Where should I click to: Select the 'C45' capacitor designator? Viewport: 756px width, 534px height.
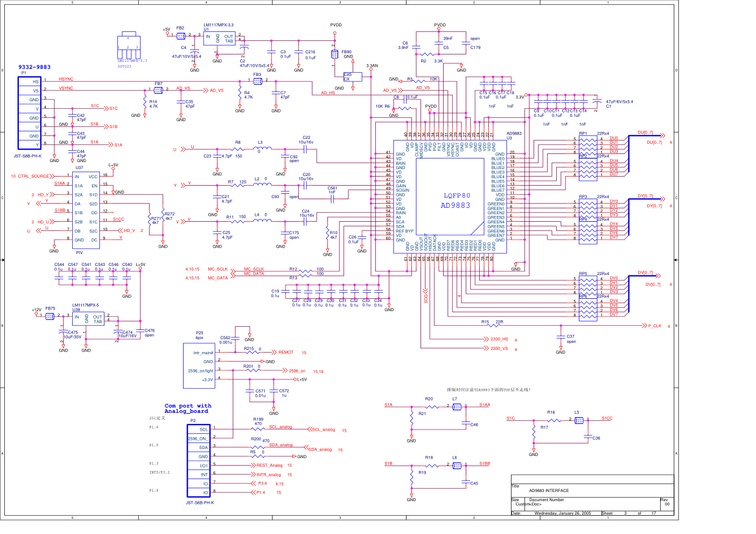(474, 483)
